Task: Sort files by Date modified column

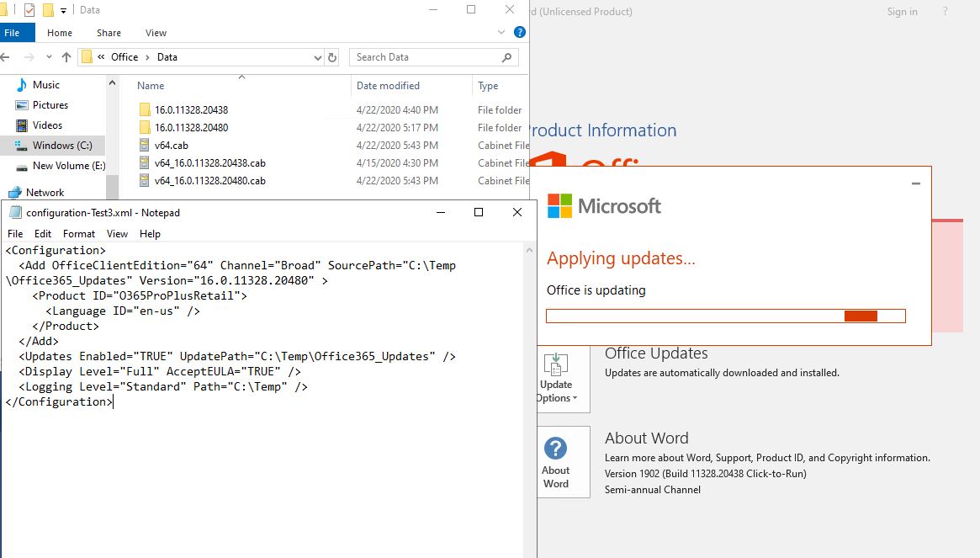Action: [x=388, y=86]
